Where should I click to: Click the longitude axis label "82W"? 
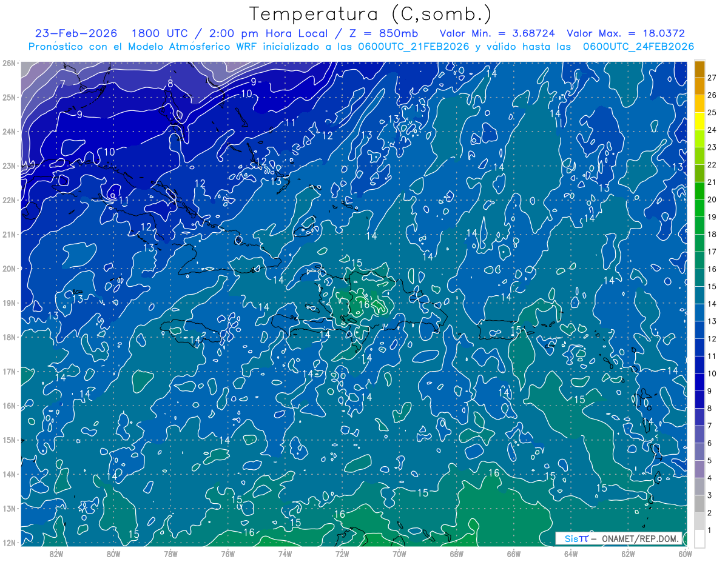pyautogui.click(x=56, y=553)
